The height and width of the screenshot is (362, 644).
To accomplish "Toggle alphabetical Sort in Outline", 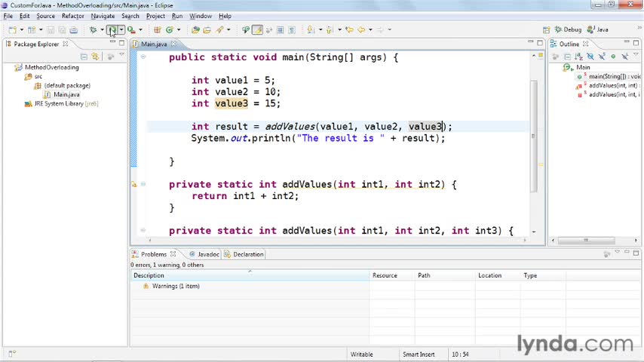I will (578, 57).
